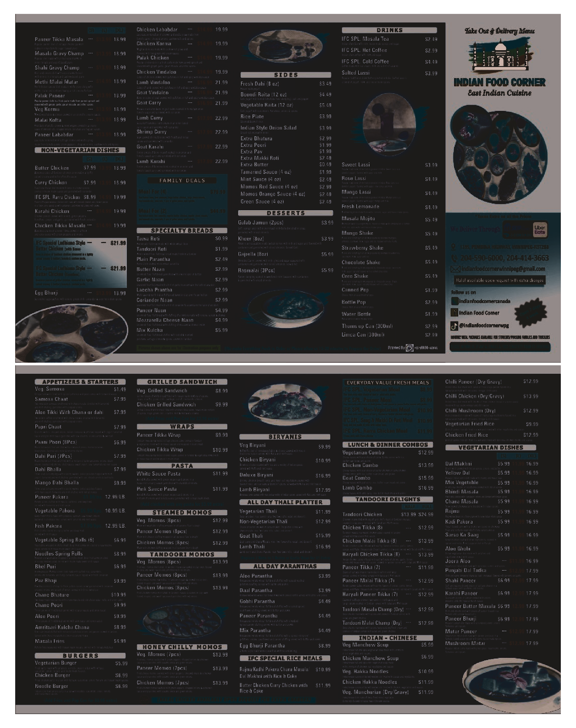
Task: Click the INDIAN FOOD CORNER title
Action: pos(500,82)
